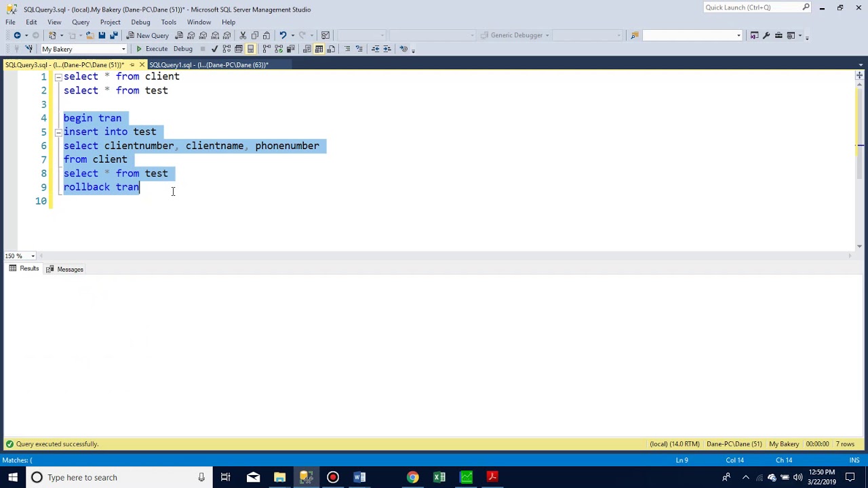Open the Project menu
This screenshot has height=488, width=868.
110,22
